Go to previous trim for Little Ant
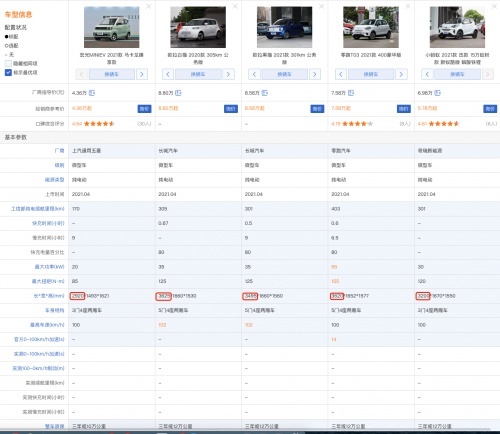The width and height of the screenshot is (500, 434). click(427, 74)
